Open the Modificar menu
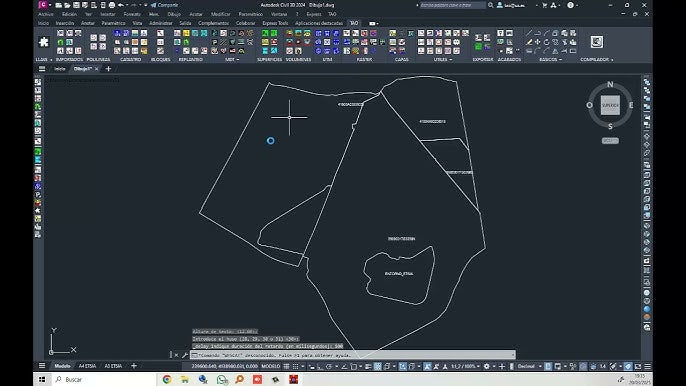The height and width of the screenshot is (386, 686). pyautogui.click(x=220, y=14)
